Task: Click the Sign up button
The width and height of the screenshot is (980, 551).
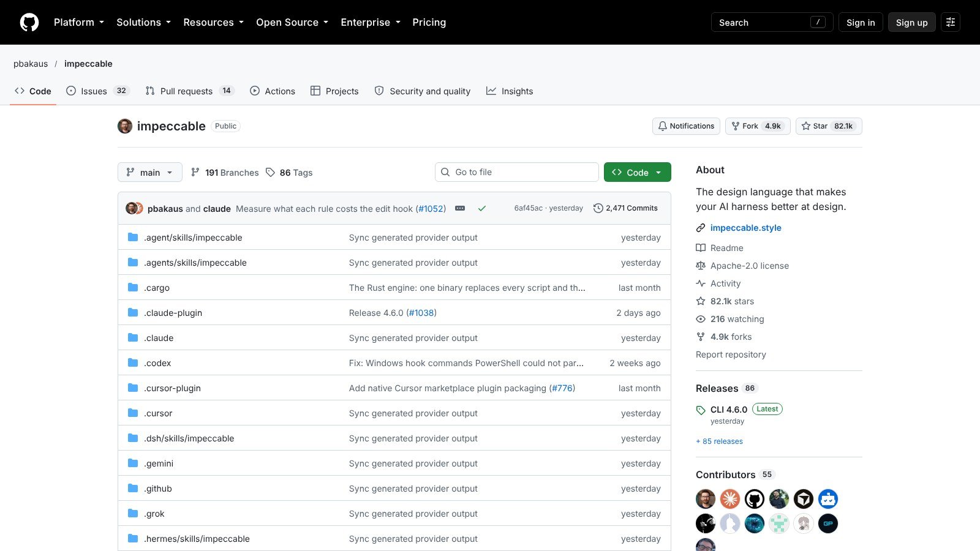Action: click(x=911, y=22)
